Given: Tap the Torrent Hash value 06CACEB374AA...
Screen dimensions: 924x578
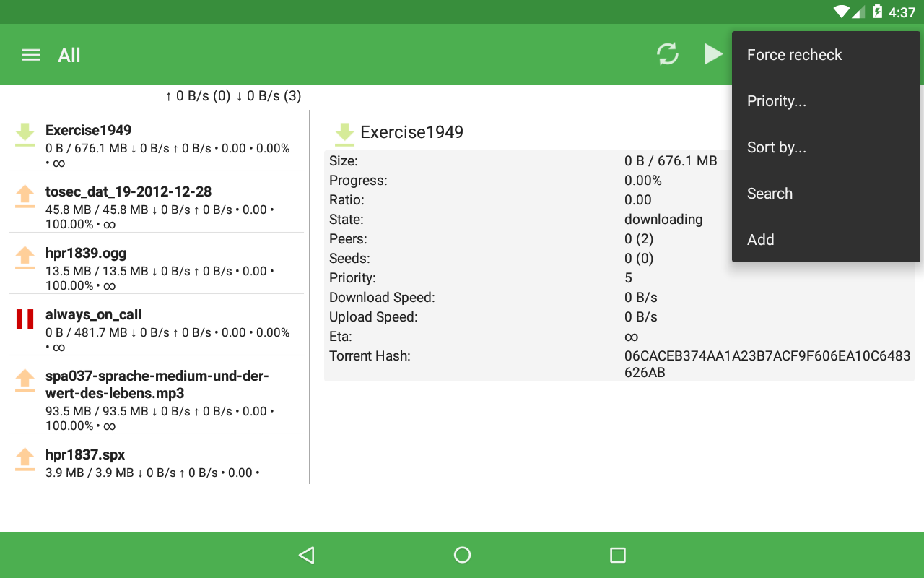Looking at the screenshot, I should point(767,364).
